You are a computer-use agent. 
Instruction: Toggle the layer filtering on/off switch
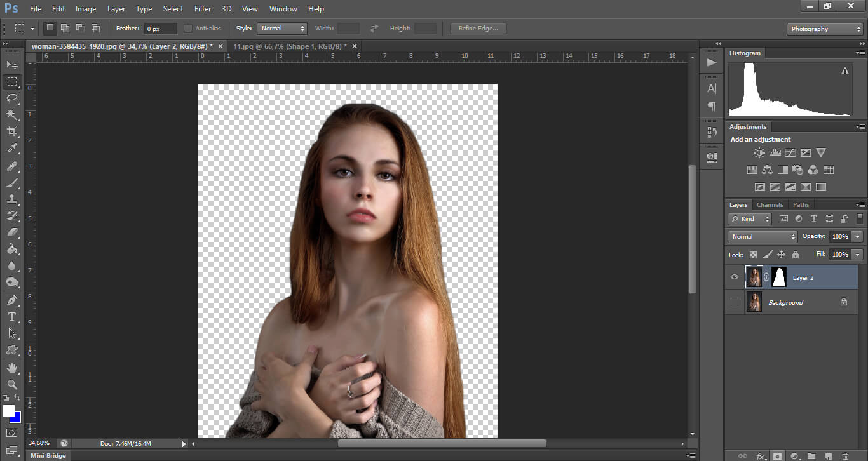(860, 218)
